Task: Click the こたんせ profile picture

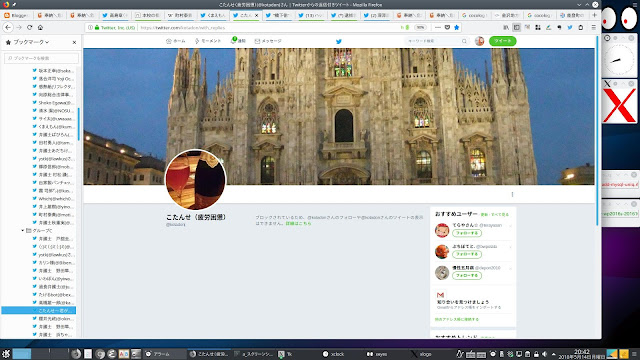Action: 195,180
